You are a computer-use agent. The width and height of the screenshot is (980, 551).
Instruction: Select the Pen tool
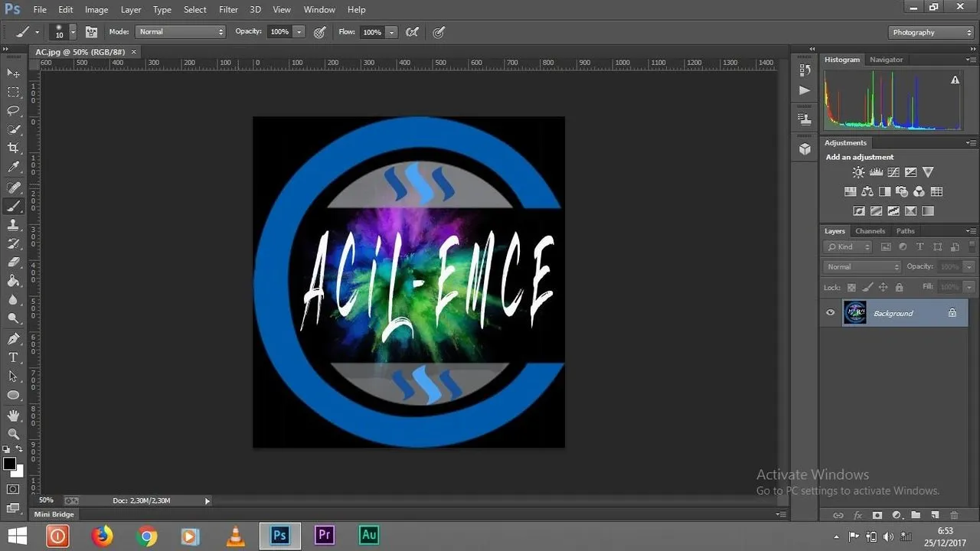coord(13,339)
